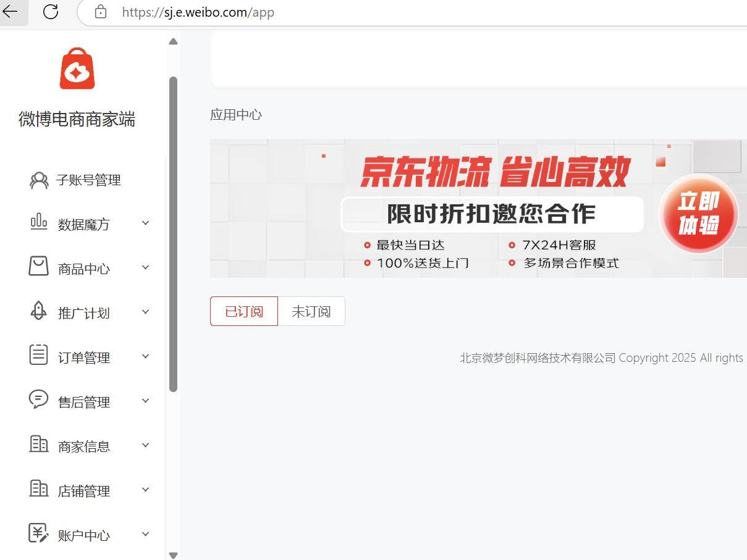The image size is (747, 560).
Task: Reload the page with refresh icon
Action: pos(51,12)
